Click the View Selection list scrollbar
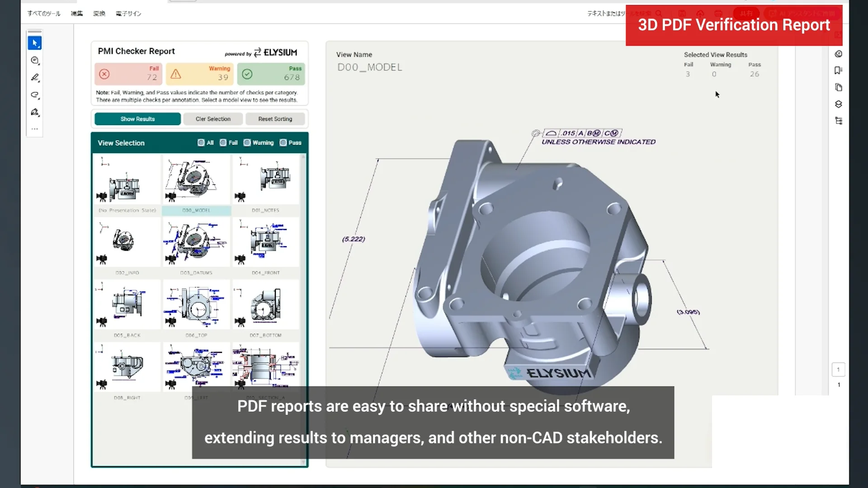This screenshot has width=868, height=488. pyautogui.click(x=304, y=310)
